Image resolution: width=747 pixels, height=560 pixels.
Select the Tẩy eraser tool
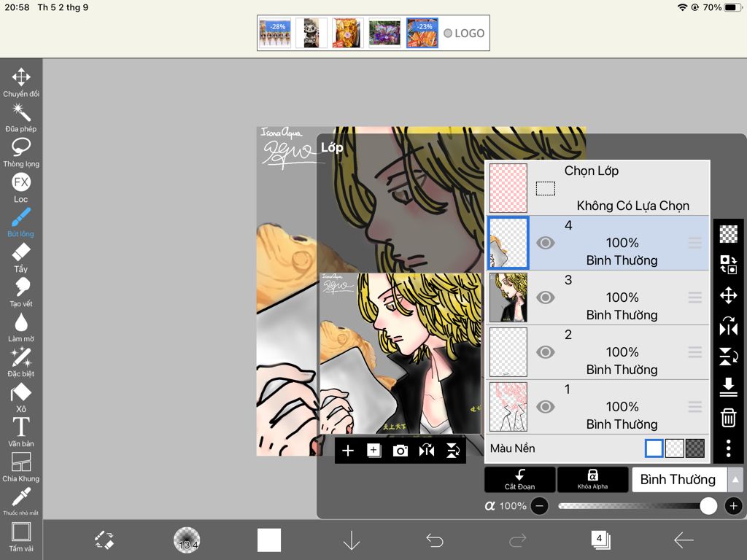pyautogui.click(x=21, y=257)
